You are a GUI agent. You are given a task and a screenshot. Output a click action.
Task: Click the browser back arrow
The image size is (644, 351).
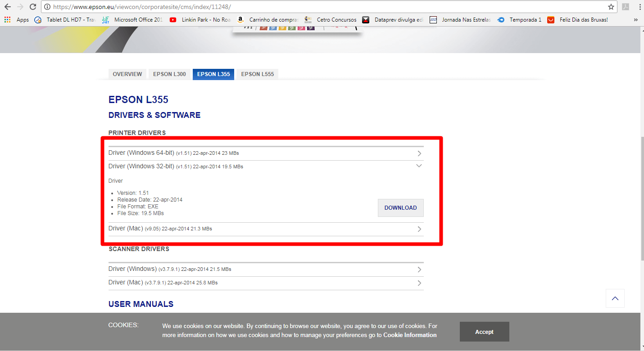[7, 7]
